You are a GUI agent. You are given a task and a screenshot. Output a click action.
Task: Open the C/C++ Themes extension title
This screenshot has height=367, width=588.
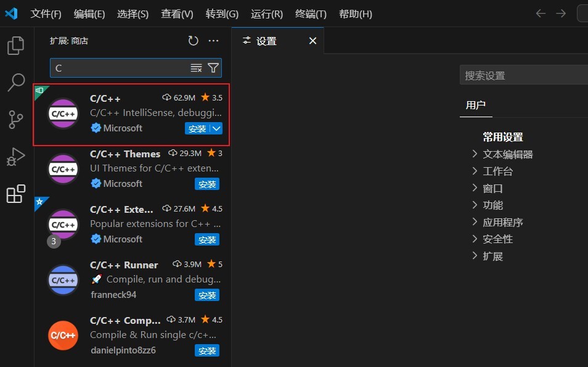[x=125, y=154]
